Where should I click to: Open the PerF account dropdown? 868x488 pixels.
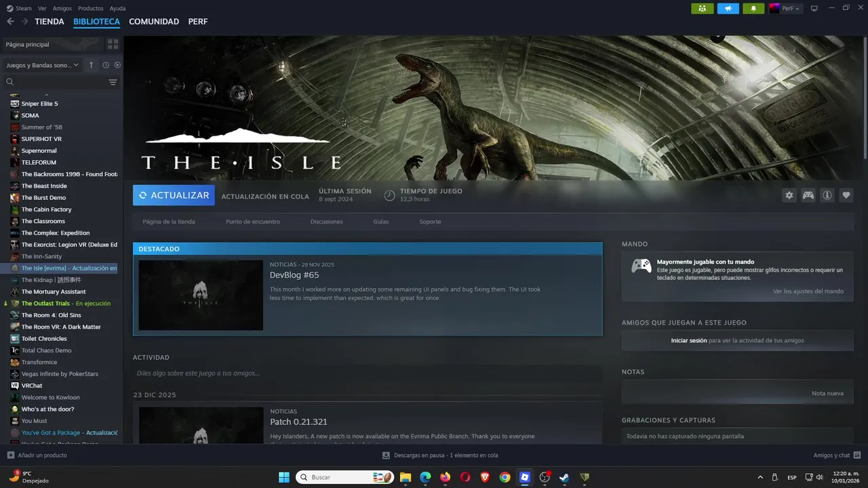pyautogui.click(x=785, y=8)
